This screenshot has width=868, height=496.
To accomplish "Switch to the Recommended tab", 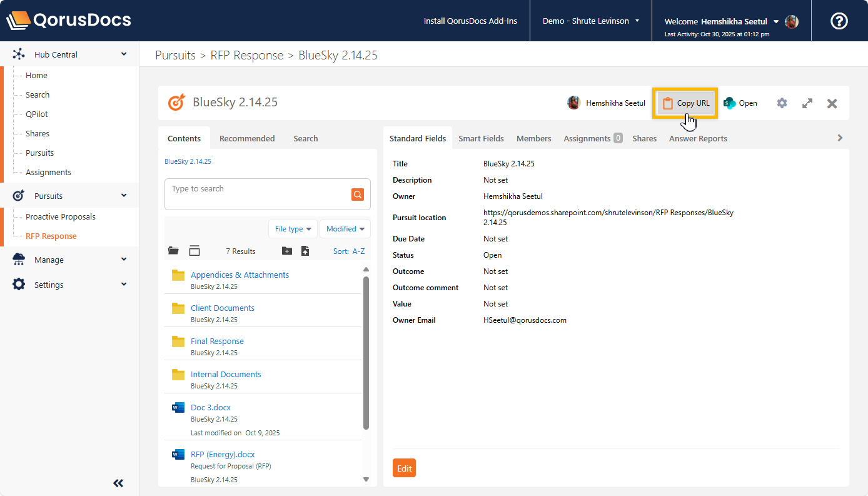I will (x=247, y=138).
